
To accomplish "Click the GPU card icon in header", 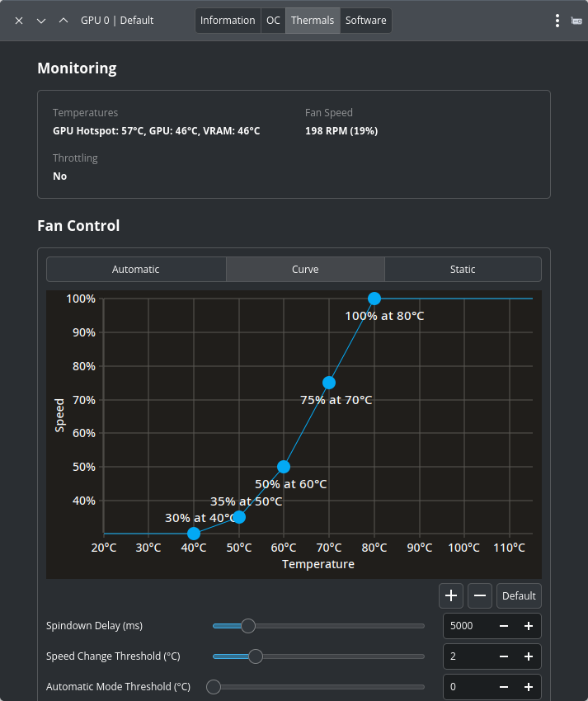I will (x=576, y=21).
